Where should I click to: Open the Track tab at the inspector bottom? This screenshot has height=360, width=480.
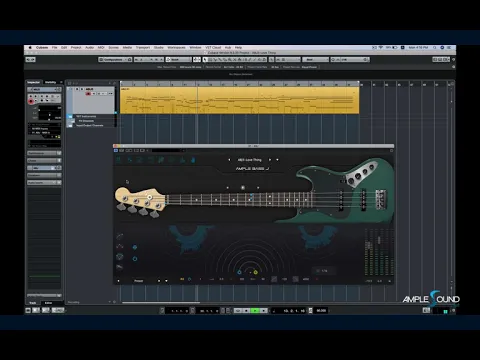[33, 303]
